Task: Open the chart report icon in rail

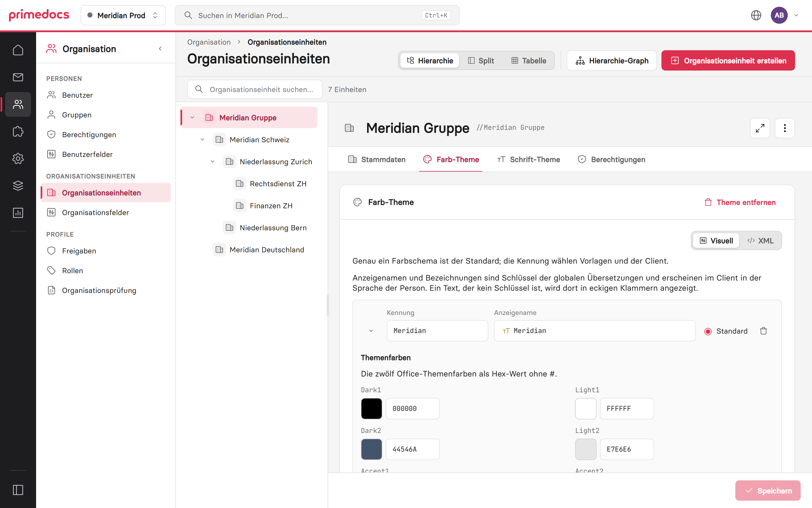Action: click(x=18, y=213)
